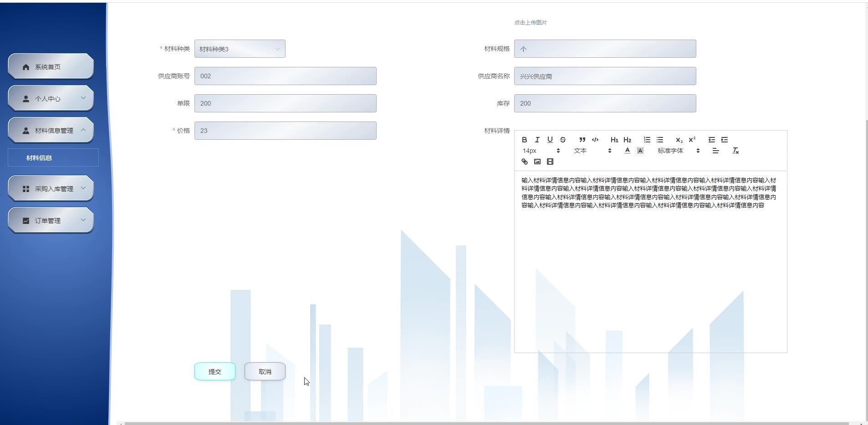This screenshot has width=868, height=425.
Task: Expand the 订单管理 sidebar menu
Action: tap(51, 220)
